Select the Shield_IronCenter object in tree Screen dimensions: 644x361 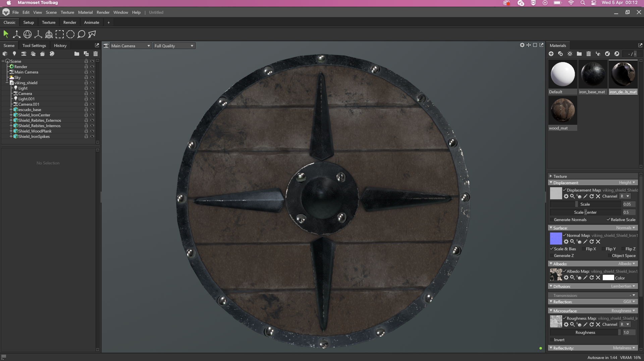pos(34,115)
